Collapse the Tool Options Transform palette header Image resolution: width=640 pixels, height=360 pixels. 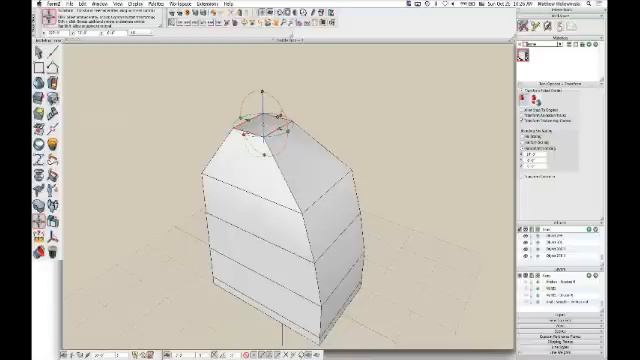coord(560,84)
